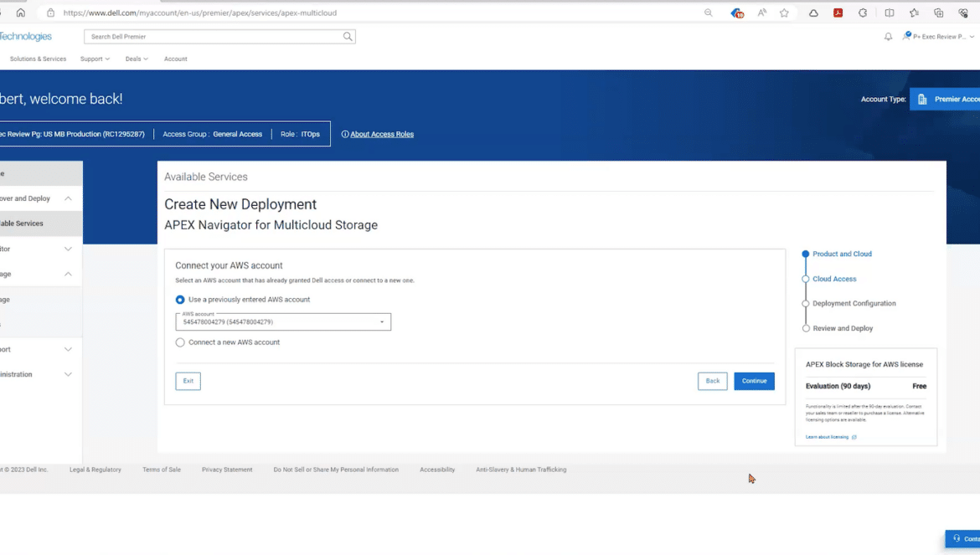Viewport: 980px width, 555px height.
Task: Click the Back button
Action: (x=713, y=381)
